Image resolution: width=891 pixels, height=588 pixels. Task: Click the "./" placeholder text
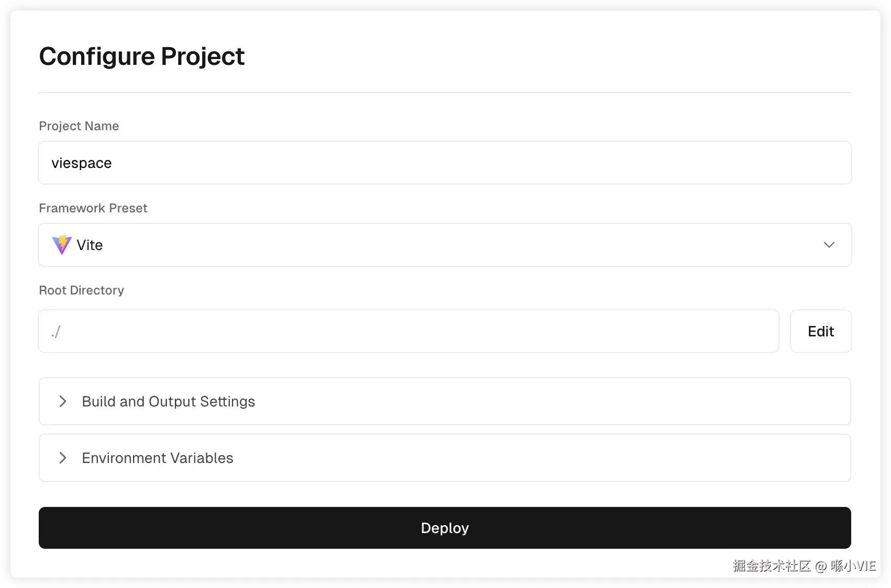coord(55,331)
